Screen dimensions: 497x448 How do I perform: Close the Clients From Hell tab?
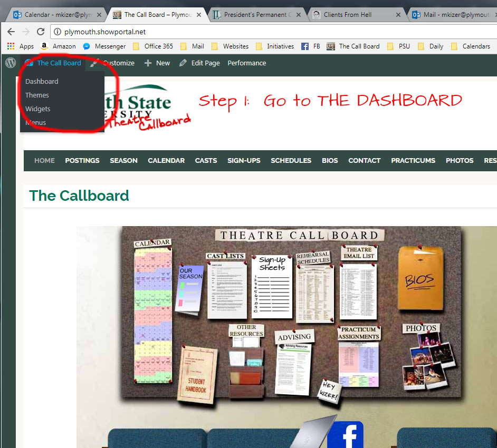pyautogui.click(x=398, y=15)
